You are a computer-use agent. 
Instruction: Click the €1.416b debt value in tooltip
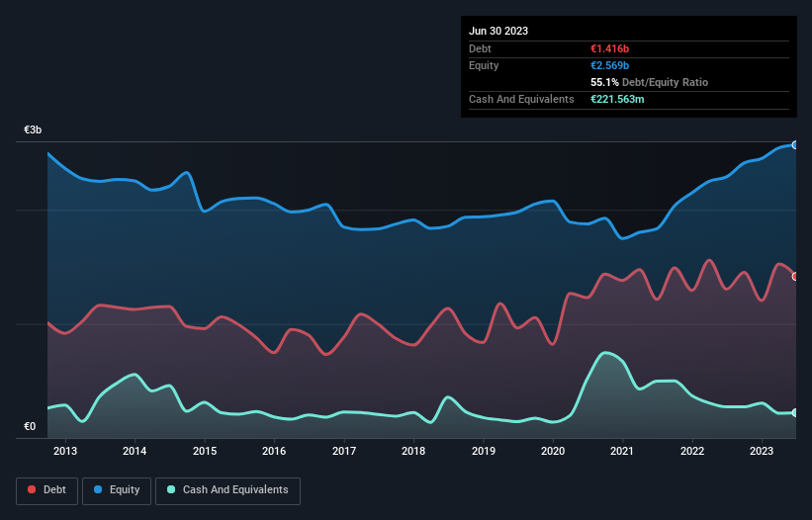[609, 48]
